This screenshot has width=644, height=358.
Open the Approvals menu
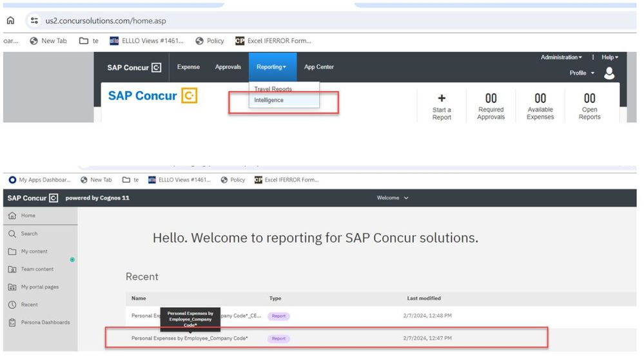(228, 67)
